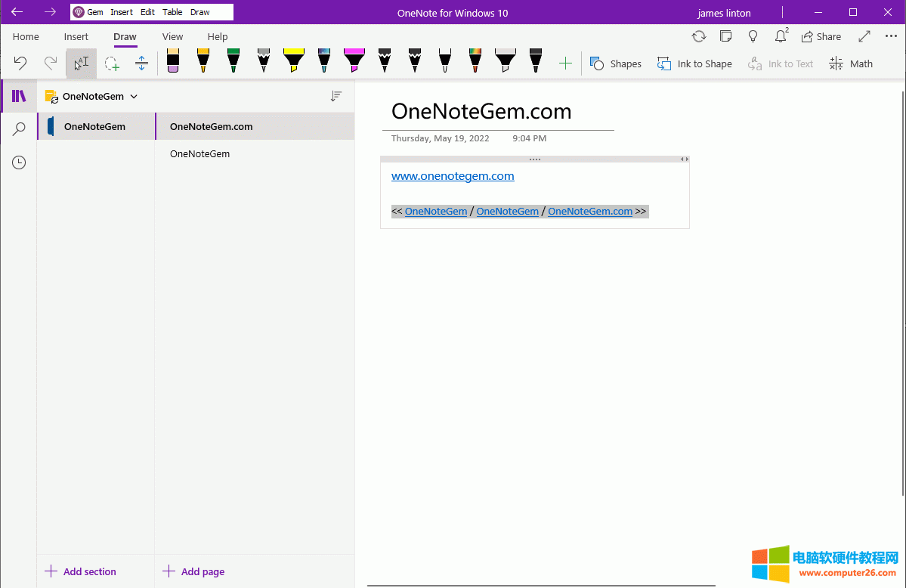Open the Gem add-in Insert menu
The image size is (906, 588).
point(122,12)
